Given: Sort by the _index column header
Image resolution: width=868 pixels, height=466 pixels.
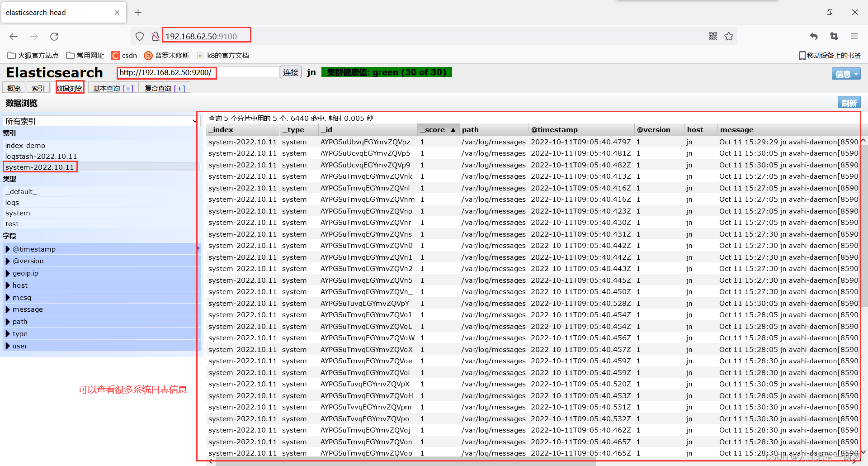Looking at the screenshot, I should click(243, 129).
